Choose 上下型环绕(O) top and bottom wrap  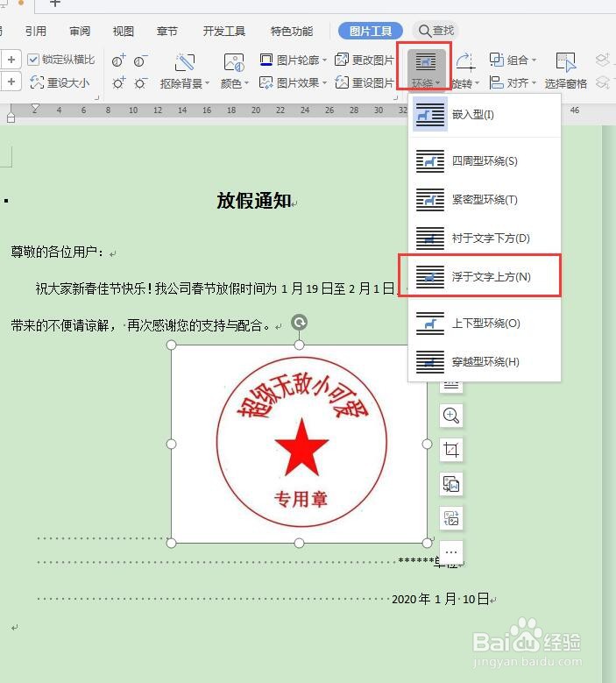[484, 324]
